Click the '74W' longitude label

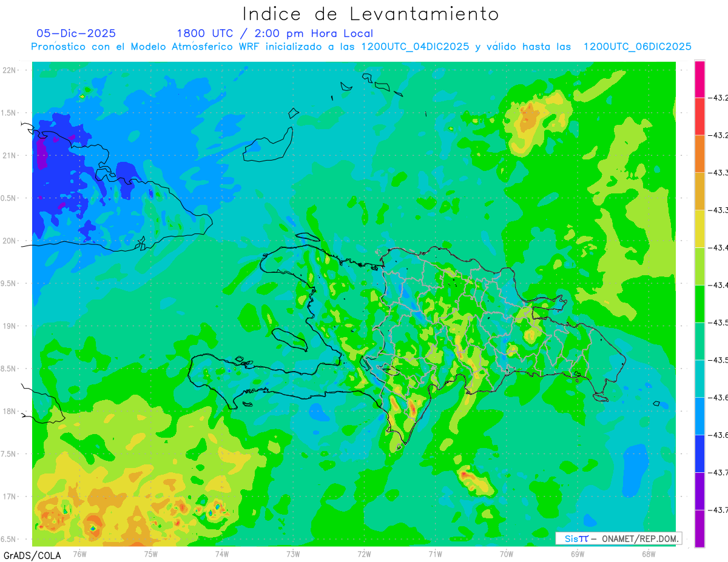click(222, 554)
